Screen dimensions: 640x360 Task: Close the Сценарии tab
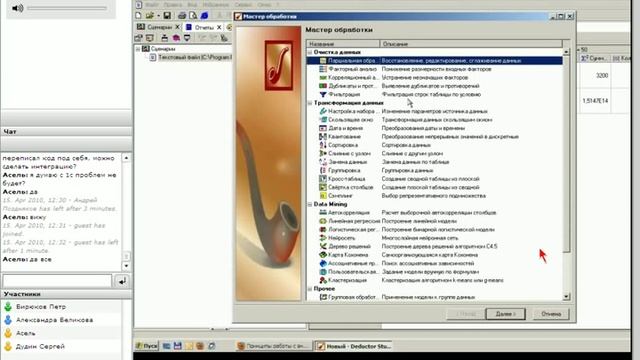click(177, 27)
